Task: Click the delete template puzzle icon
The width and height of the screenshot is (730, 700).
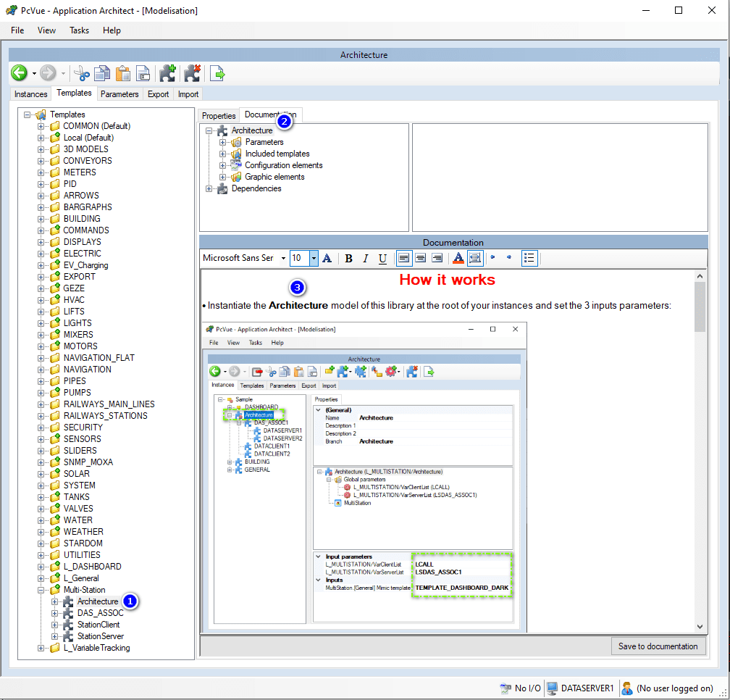Action: tap(191, 72)
